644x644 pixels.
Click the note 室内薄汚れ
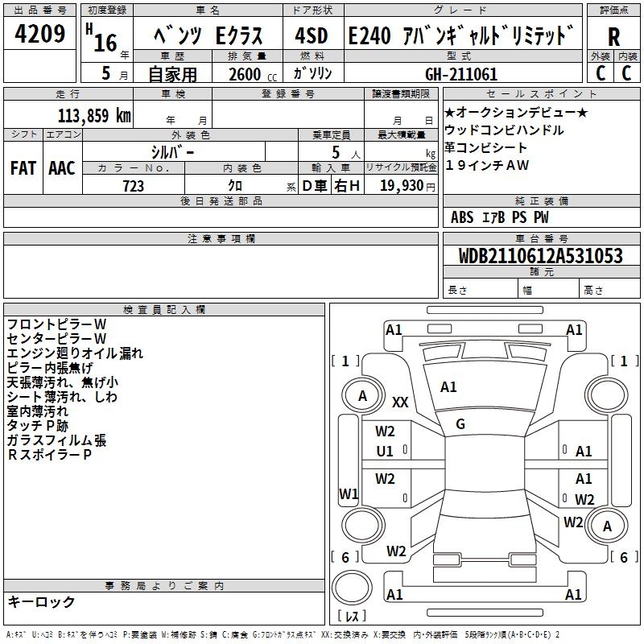37,411
